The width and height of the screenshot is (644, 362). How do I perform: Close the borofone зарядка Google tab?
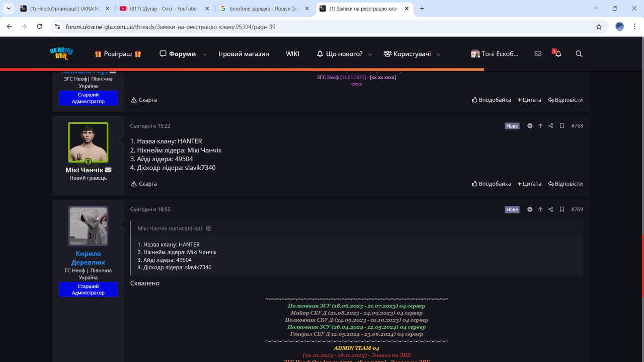point(307,9)
